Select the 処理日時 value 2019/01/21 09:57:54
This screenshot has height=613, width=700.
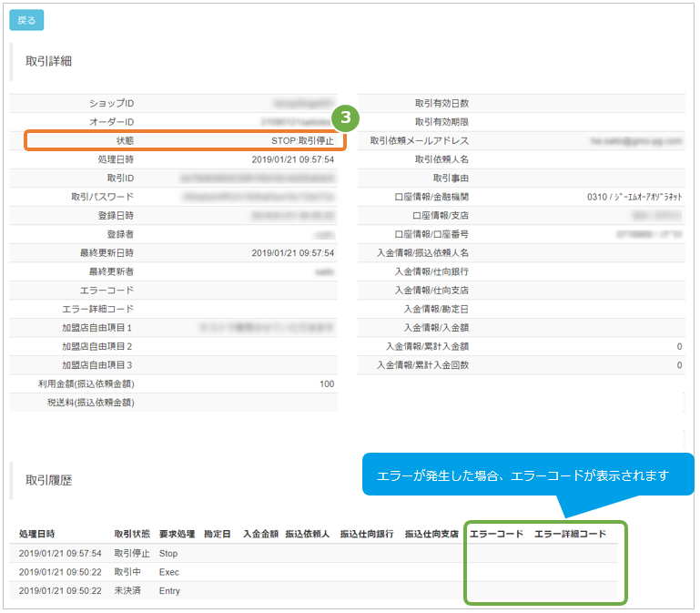292,159
